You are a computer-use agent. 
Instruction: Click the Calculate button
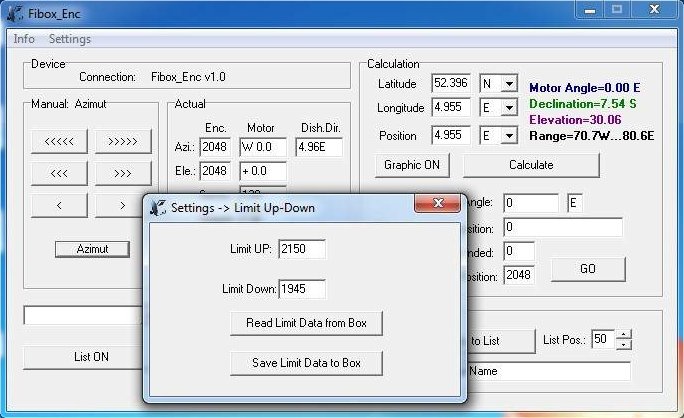[530, 165]
